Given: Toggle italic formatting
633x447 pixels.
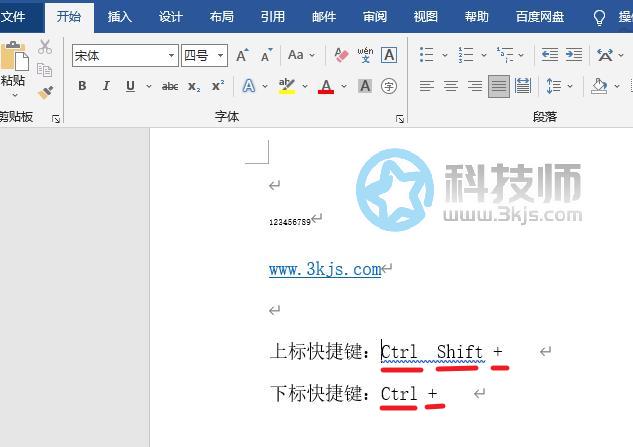Looking at the screenshot, I should [106, 86].
